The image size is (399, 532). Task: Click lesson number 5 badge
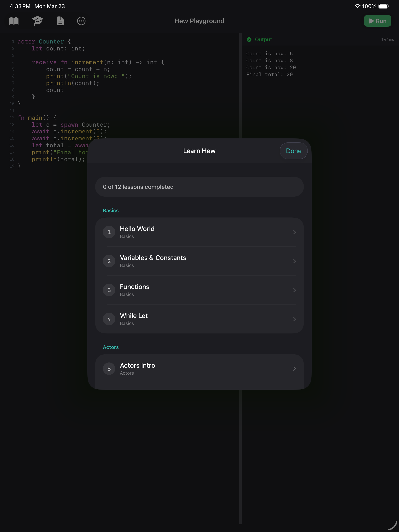coord(109,369)
